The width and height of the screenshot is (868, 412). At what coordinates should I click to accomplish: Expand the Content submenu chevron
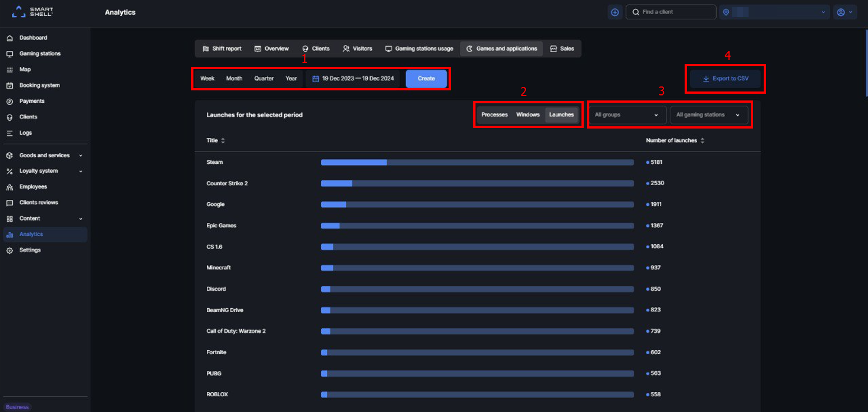[x=81, y=218]
